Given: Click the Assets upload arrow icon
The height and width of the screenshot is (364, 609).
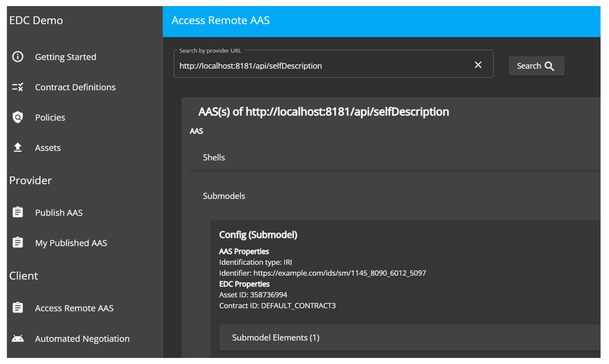Looking at the screenshot, I should pyautogui.click(x=18, y=147).
